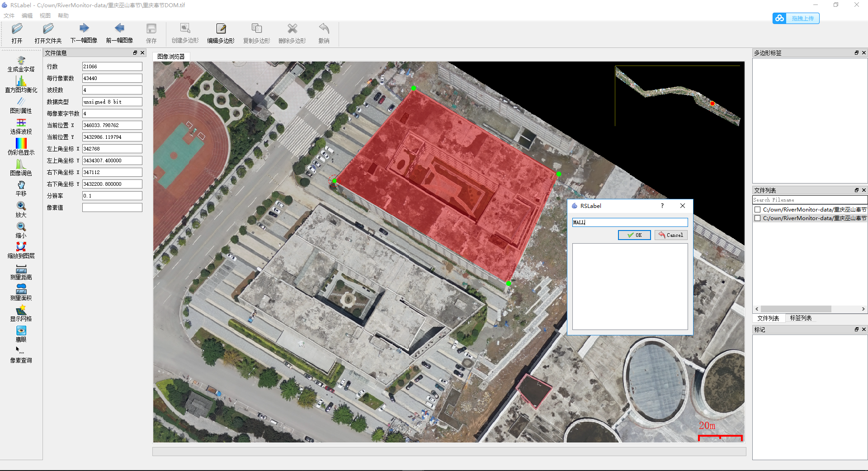Close the 标记 panel
This screenshot has height=471, width=868.
864,330
